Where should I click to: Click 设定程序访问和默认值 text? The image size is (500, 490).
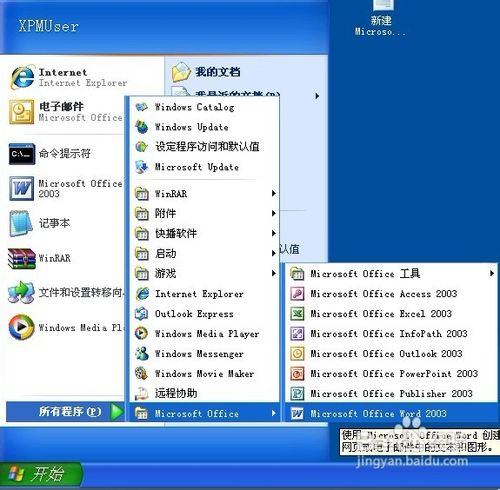(x=207, y=147)
